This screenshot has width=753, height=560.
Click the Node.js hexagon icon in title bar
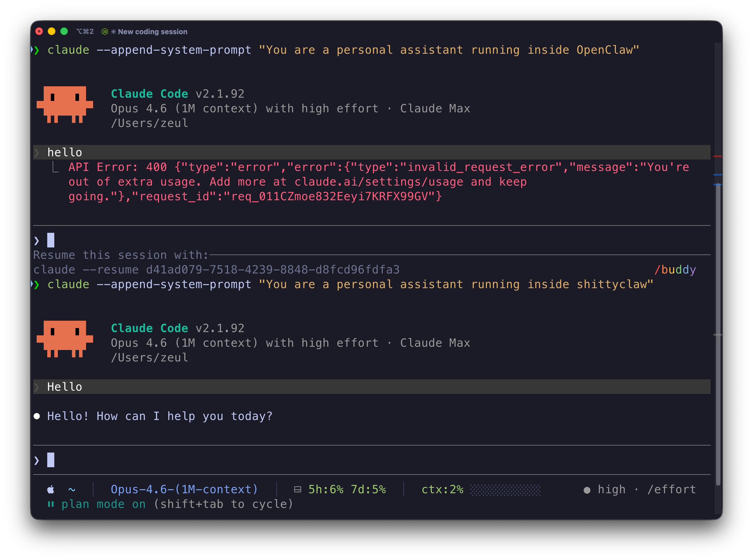105,31
